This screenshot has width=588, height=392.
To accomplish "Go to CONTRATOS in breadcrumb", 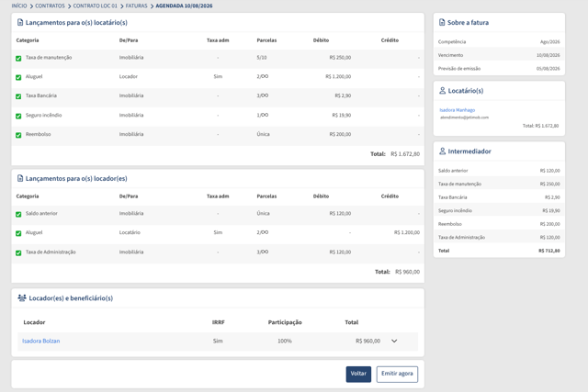I will [50, 6].
